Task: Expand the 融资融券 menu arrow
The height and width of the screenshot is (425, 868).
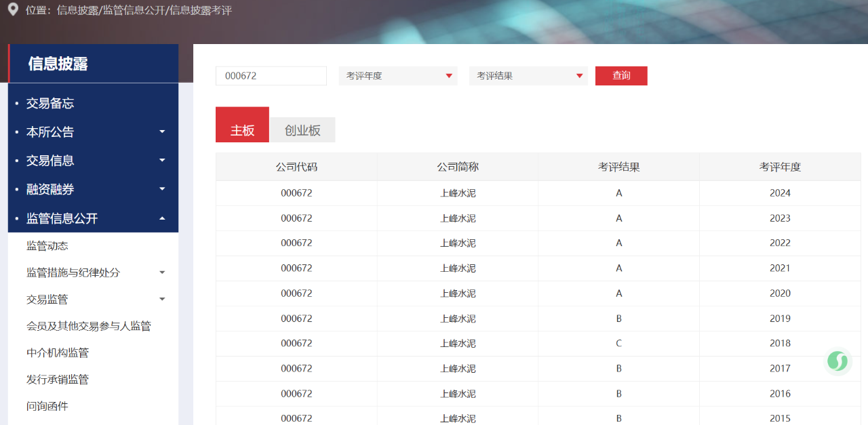Action: coord(162,189)
